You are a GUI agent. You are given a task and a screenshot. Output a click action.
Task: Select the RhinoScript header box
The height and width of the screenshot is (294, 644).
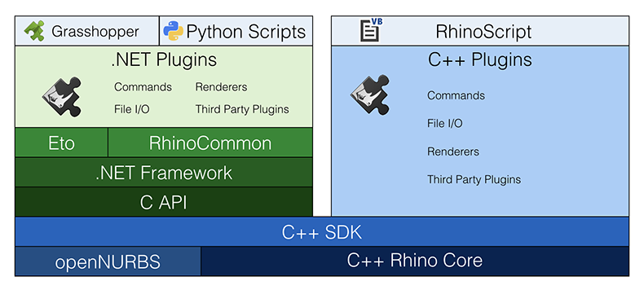[480, 31]
